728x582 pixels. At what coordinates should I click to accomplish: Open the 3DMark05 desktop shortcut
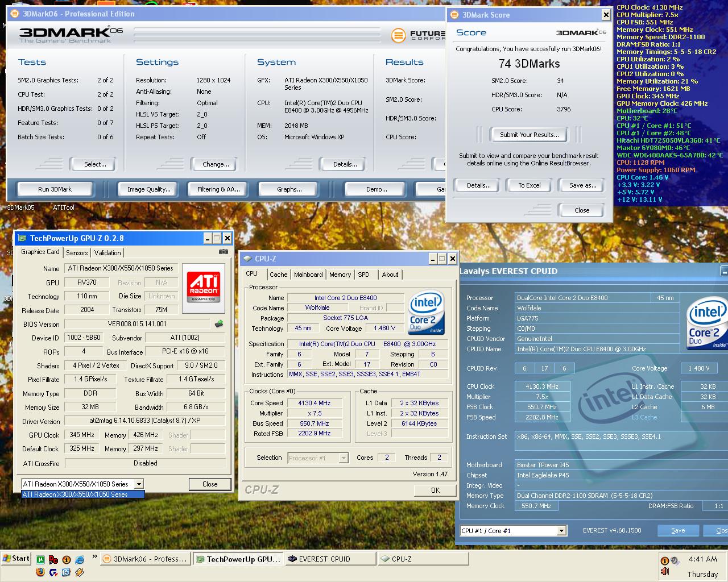[20, 207]
